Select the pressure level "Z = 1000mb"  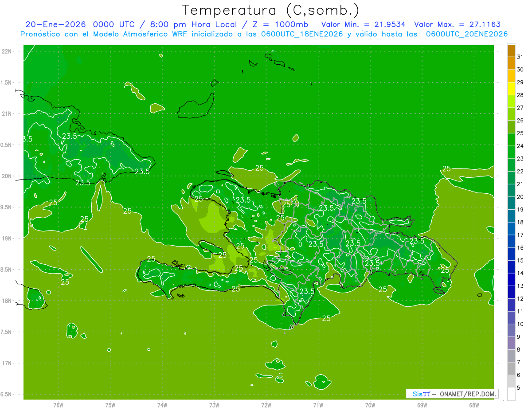click(x=280, y=24)
